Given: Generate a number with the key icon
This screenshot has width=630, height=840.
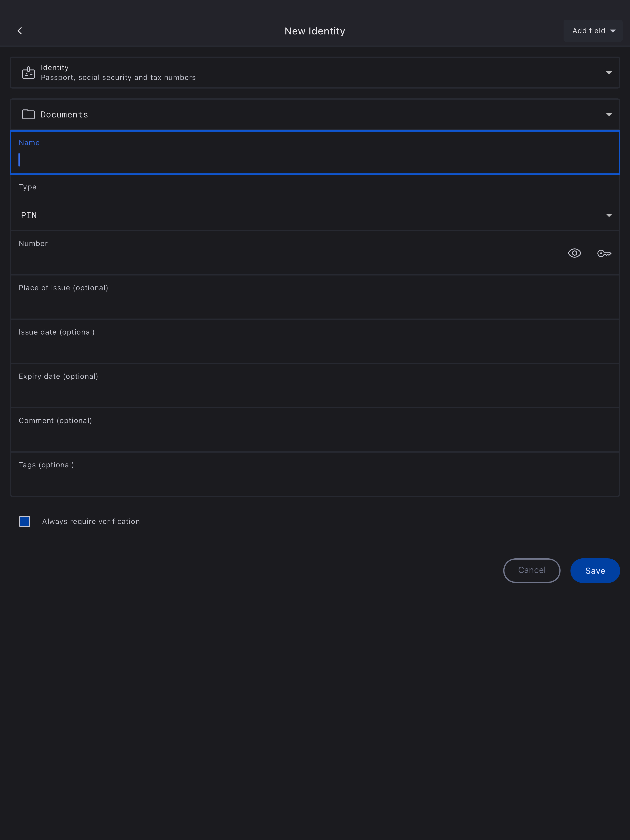Looking at the screenshot, I should pyautogui.click(x=604, y=253).
